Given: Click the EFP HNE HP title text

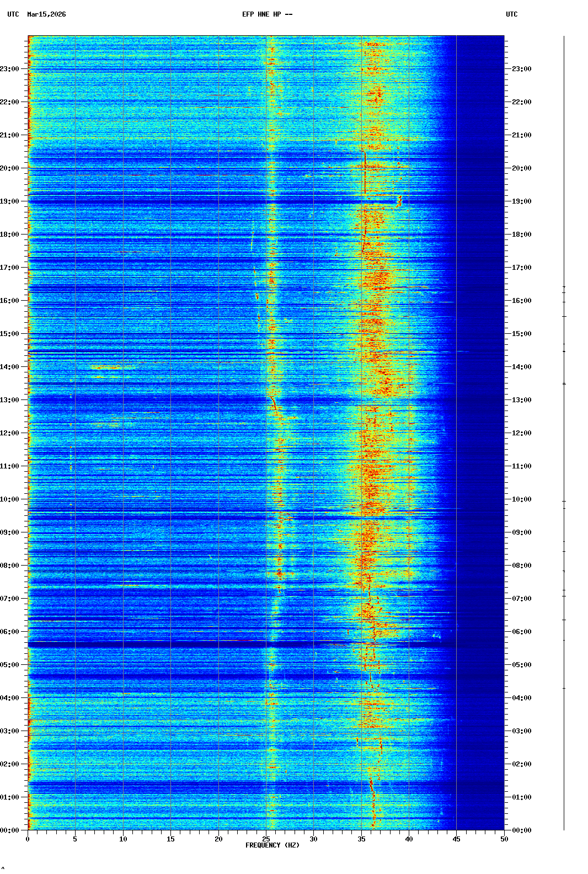Looking at the screenshot, I should tap(267, 14).
